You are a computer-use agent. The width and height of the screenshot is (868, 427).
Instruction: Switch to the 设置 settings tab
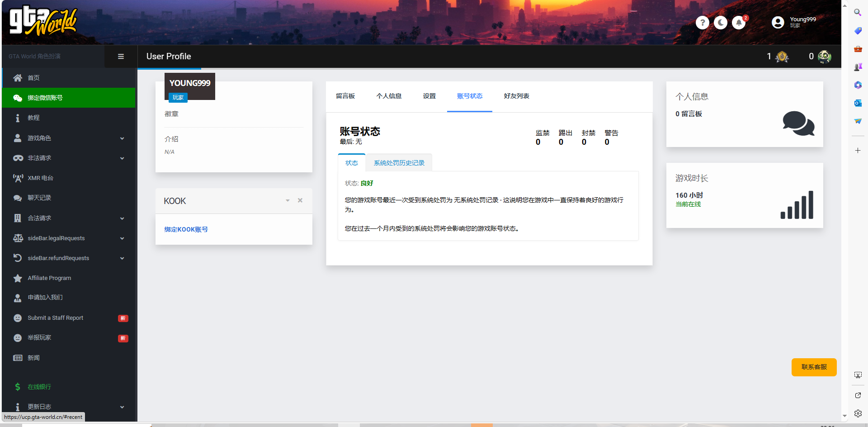click(429, 96)
